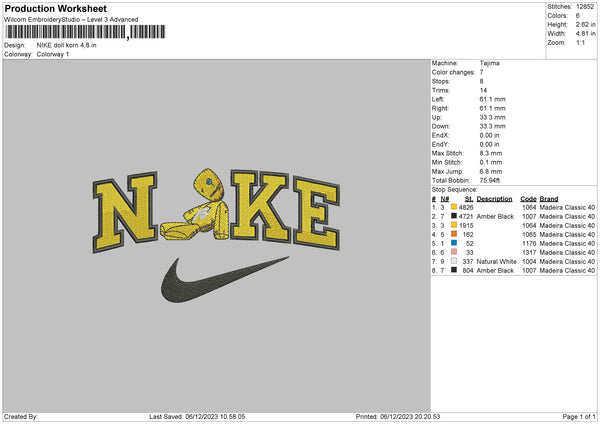Click the stitch count 4826 in row 1

point(466,207)
